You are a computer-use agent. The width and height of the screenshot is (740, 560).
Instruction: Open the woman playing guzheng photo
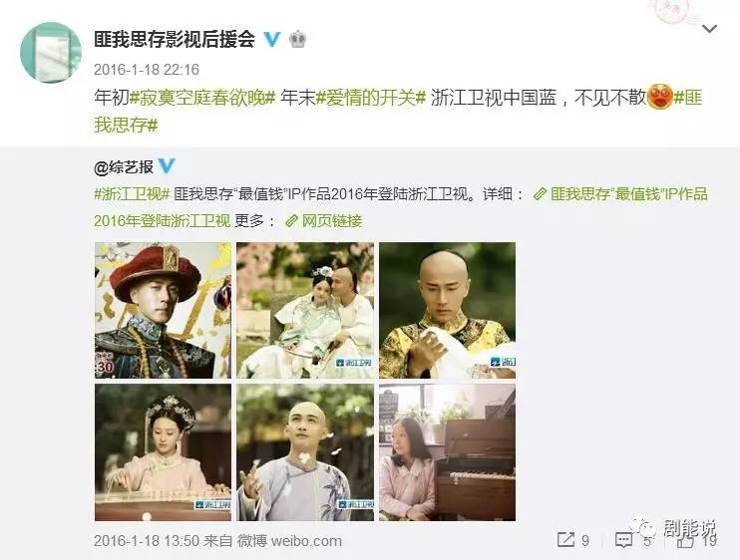coord(163,452)
